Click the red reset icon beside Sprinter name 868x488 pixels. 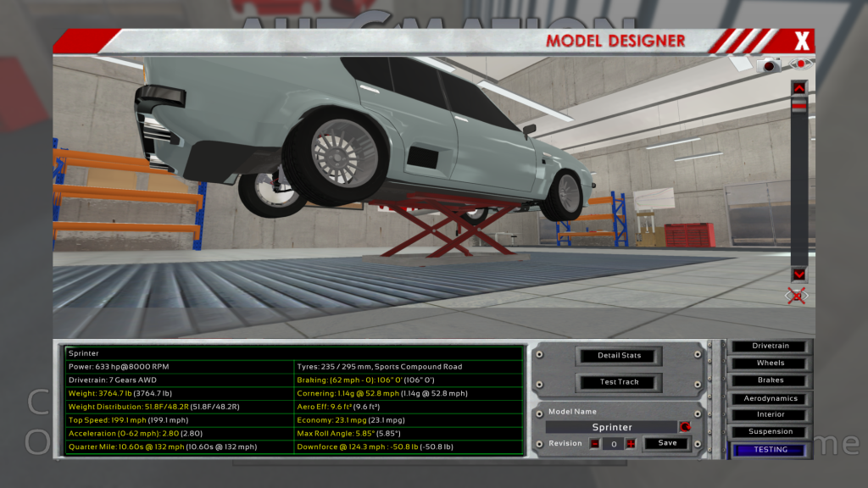684,427
